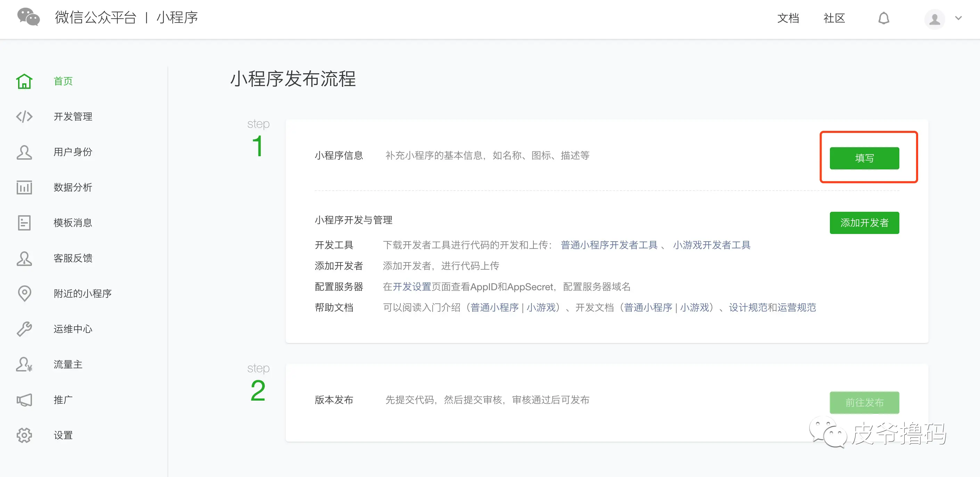The height and width of the screenshot is (477, 980).
Task: Click the 帮助文档 row label
Action: click(x=334, y=308)
